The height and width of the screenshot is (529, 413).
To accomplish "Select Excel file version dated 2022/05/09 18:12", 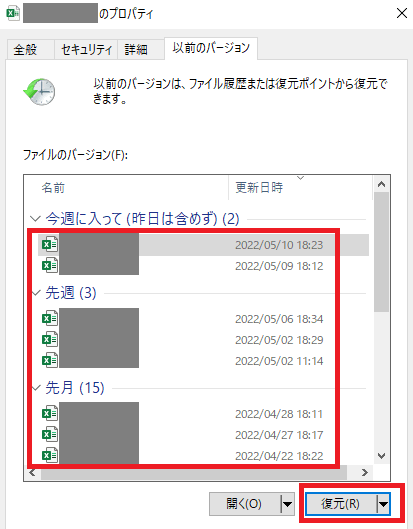I will tap(203, 266).
